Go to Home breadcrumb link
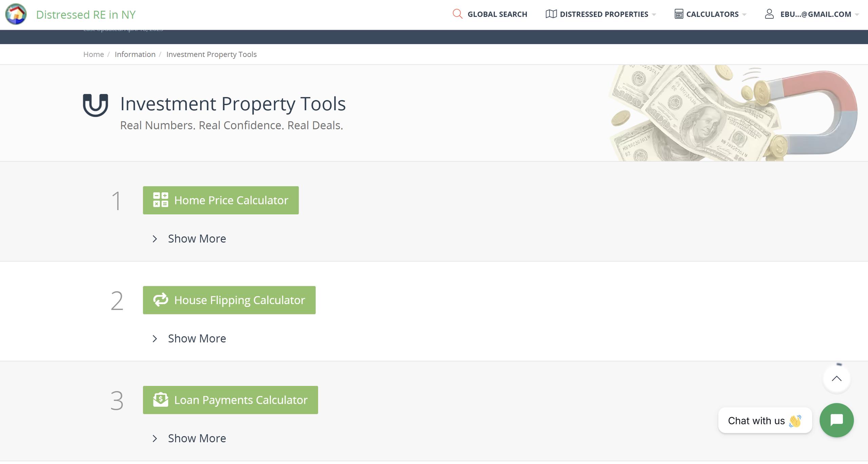The image size is (868, 464). click(x=94, y=54)
